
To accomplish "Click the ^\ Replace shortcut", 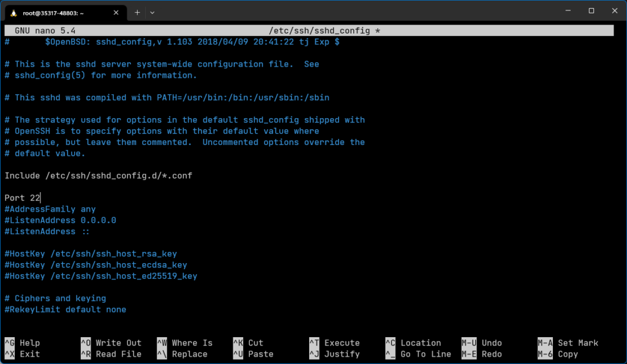I will [182, 354].
